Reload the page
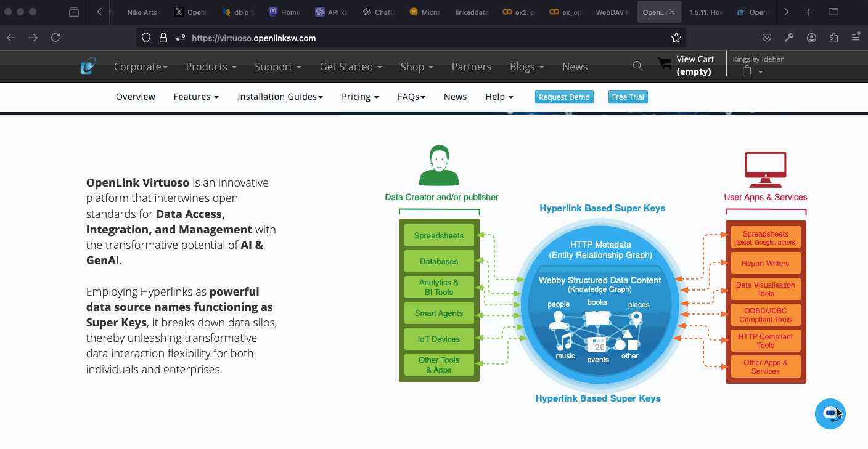Viewport: 868px width, 449px height. [55, 38]
